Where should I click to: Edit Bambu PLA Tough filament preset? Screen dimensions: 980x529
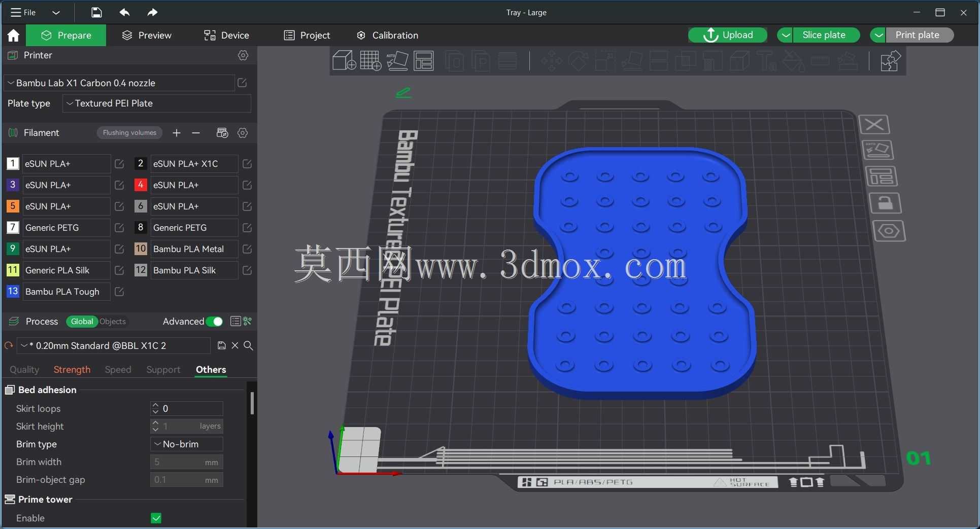[119, 292]
